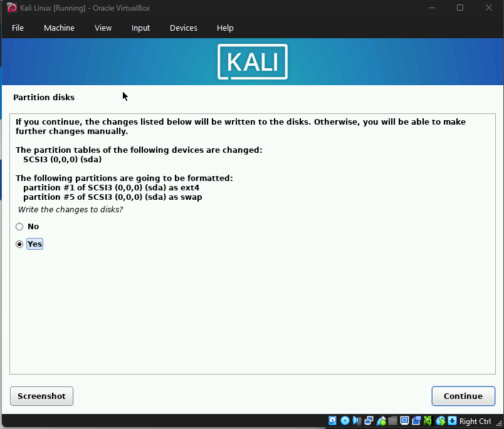This screenshot has width=504, height=429.
Task: Select the Yes radio button
Action: pos(19,244)
